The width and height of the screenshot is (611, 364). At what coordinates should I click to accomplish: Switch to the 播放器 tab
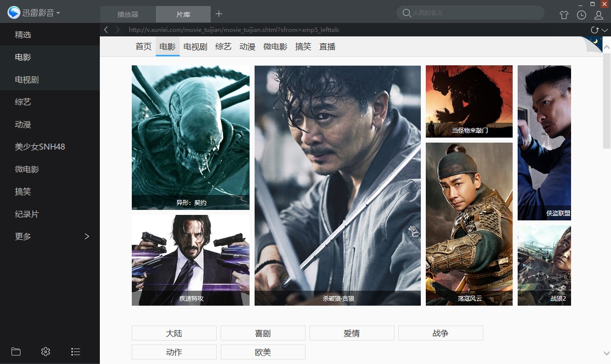click(x=128, y=14)
